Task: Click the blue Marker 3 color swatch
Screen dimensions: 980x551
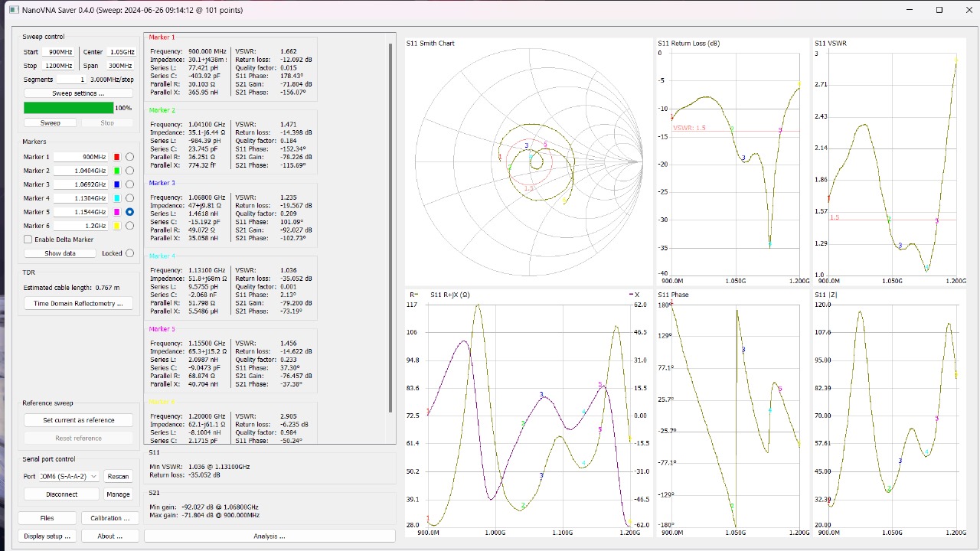Action: pyautogui.click(x=116, y=184)
